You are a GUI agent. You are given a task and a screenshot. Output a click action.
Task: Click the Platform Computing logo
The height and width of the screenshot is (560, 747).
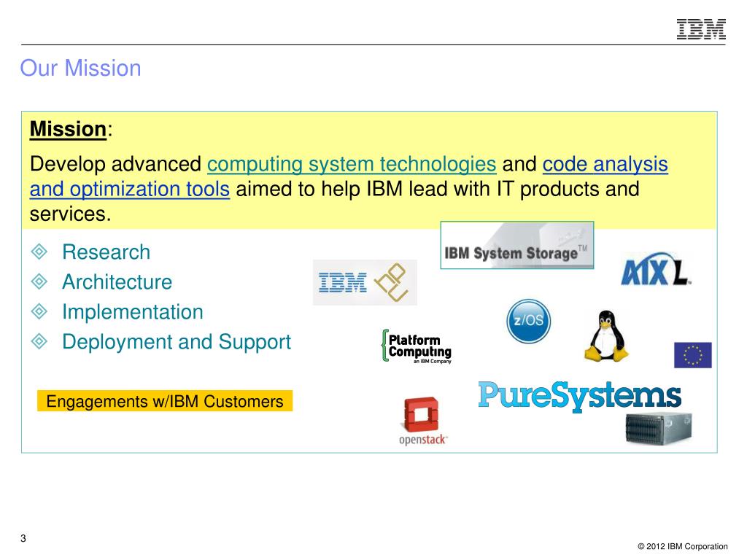pos(417,346)
